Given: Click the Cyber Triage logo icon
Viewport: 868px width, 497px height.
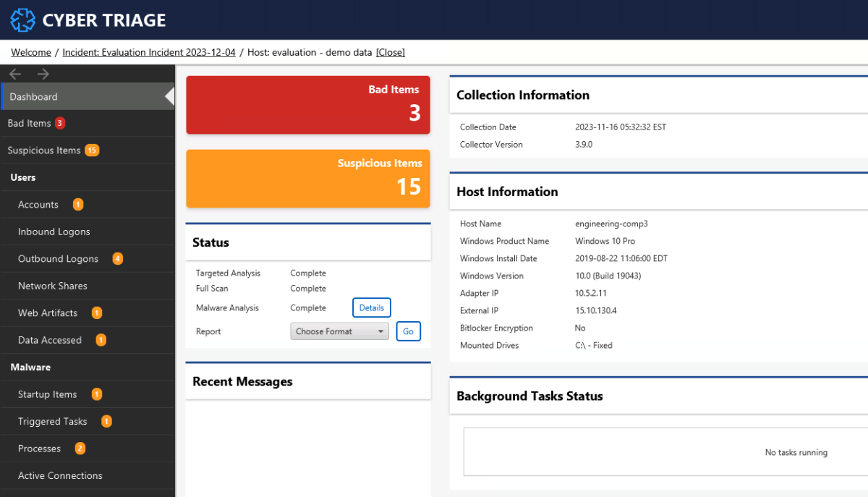Looking at the screenshot, I should point(22,20).
